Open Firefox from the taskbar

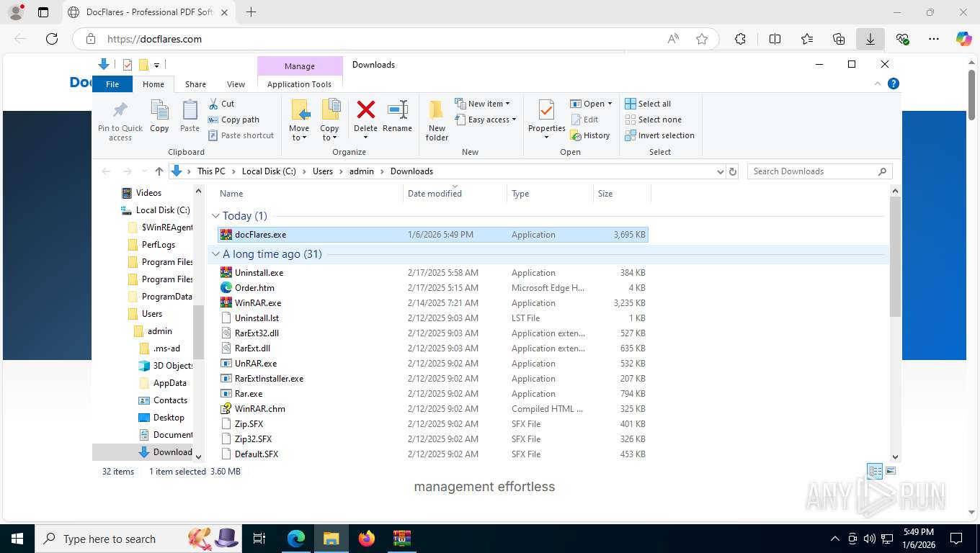tap(366, 538)
